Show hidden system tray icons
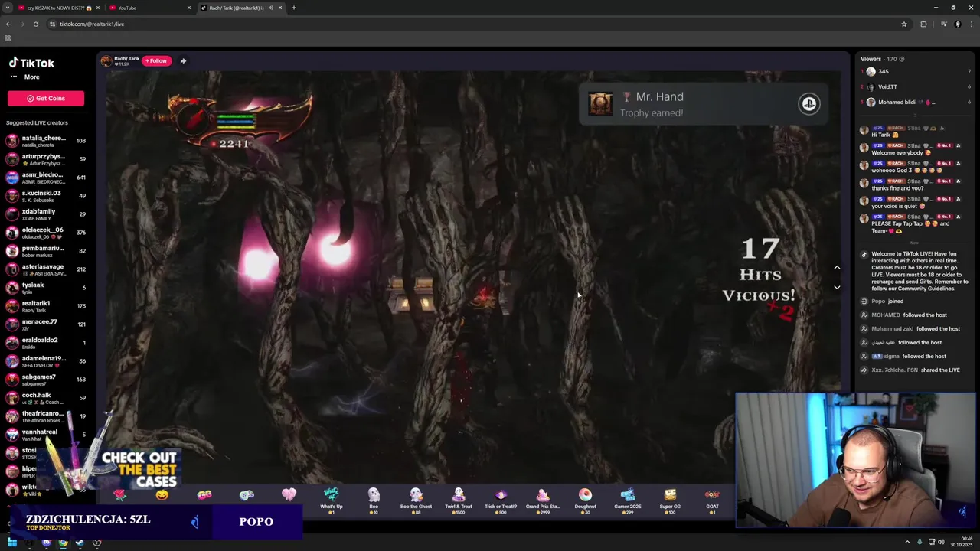Viewport: 980px width, 551px height. point(907,543)
